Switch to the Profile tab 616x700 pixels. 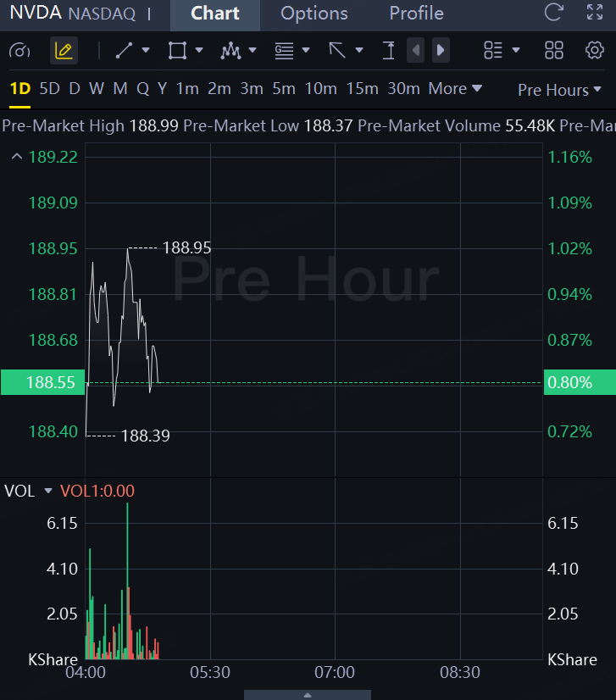[417, 14]
